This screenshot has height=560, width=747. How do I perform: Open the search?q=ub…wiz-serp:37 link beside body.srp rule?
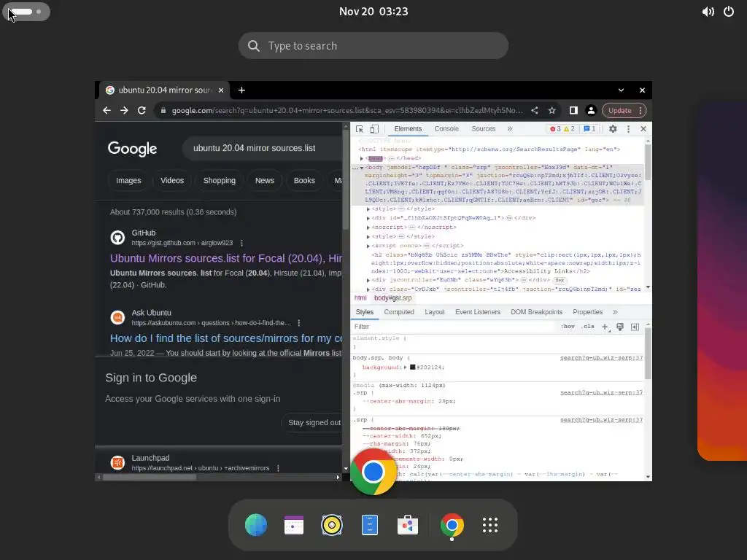click(x=601, y=357)
